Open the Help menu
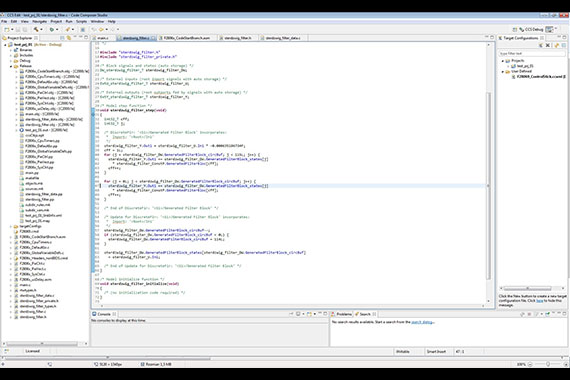Screen dimensions: 570x380 coord(112,21)
